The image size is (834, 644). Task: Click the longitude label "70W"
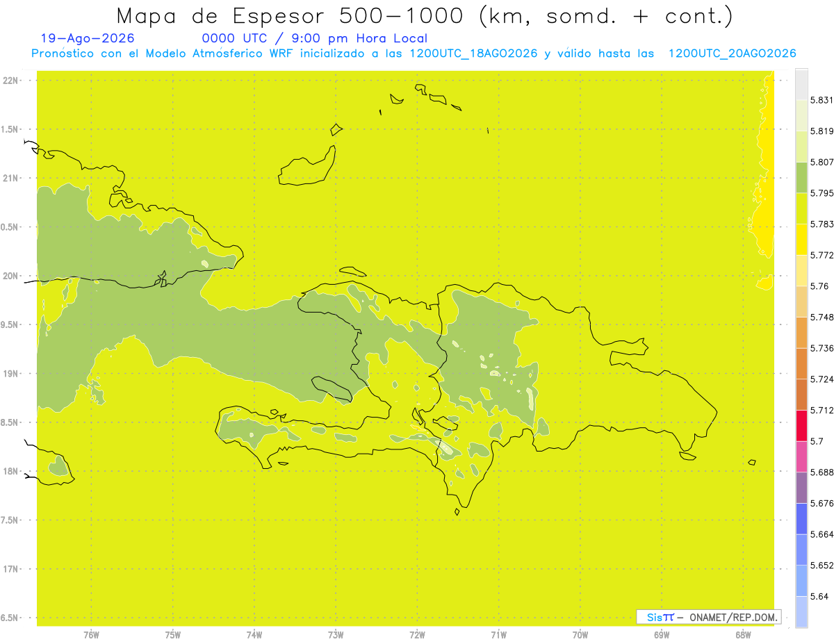[580, 634]
